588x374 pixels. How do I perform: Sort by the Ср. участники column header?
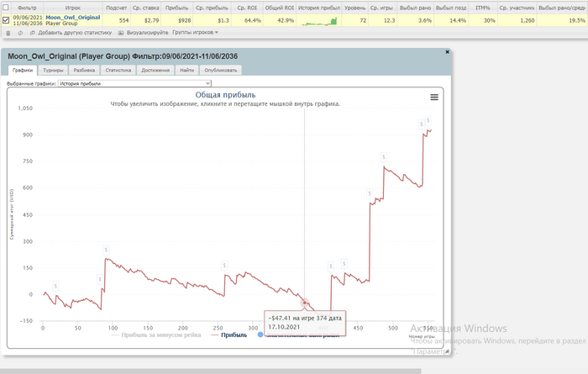pos(517,8)
